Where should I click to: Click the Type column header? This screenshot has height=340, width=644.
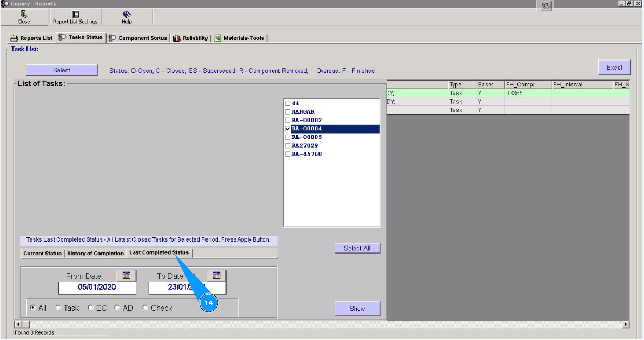(x=462, y=84)
